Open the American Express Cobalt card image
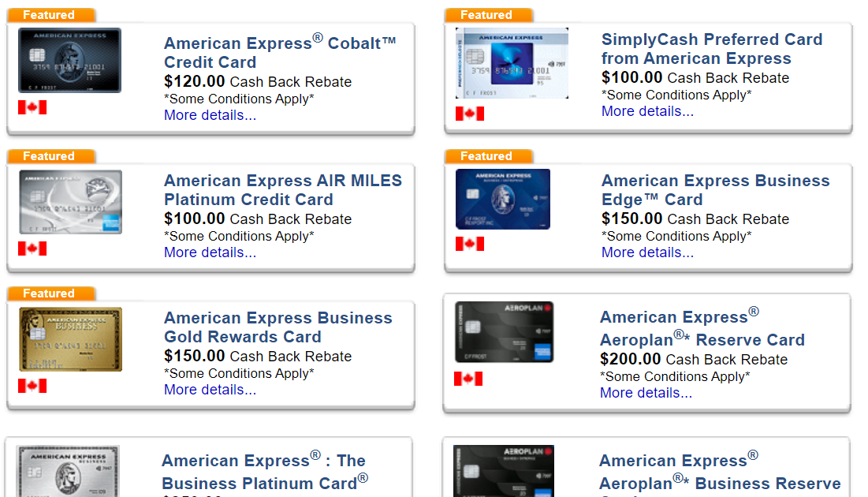This screenshot has height=497, width=868. 69,61
